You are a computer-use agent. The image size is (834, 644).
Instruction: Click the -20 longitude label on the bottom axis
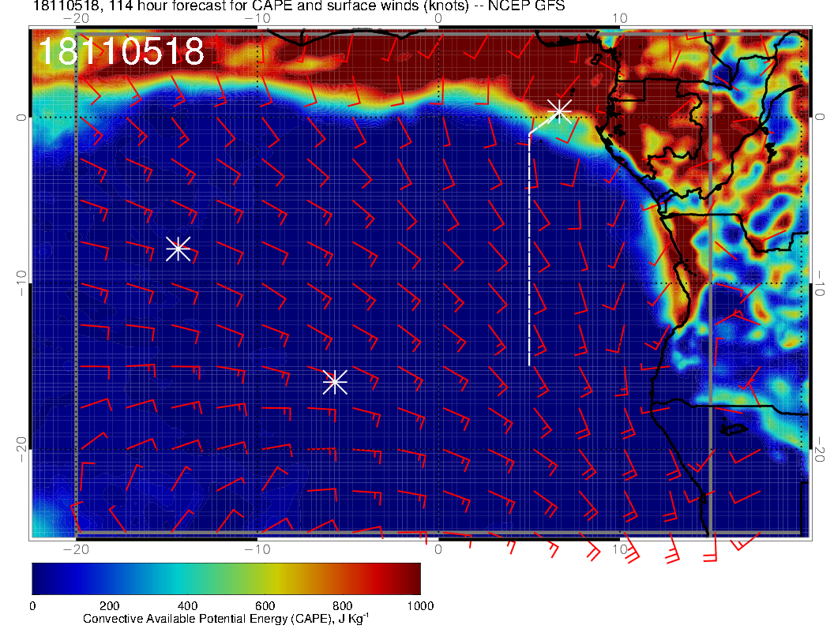pos(75,549)
